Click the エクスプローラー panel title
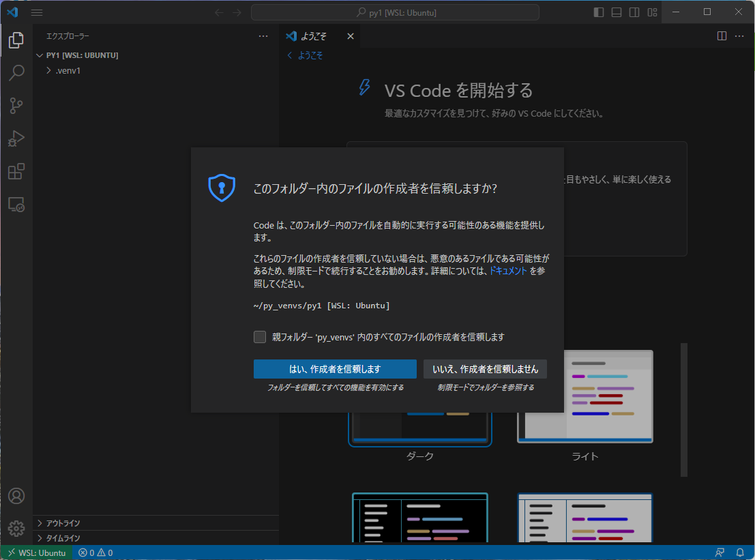Viewport: 755px width, 560px height. click(68, 36)
